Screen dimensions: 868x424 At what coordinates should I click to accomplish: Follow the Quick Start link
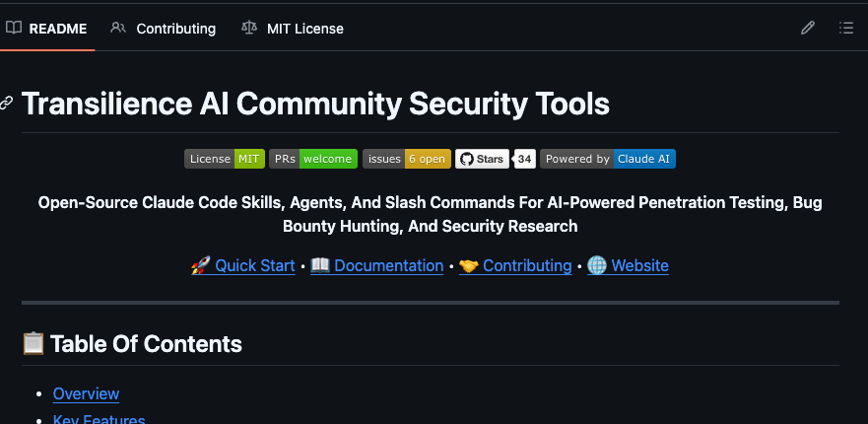click(x=243, y=266)
